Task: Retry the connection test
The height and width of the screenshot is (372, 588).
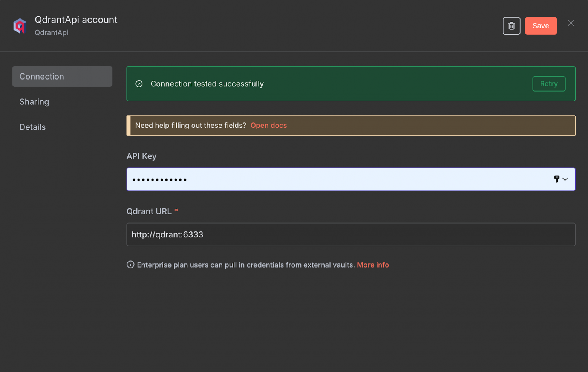Action: (548, 84)
